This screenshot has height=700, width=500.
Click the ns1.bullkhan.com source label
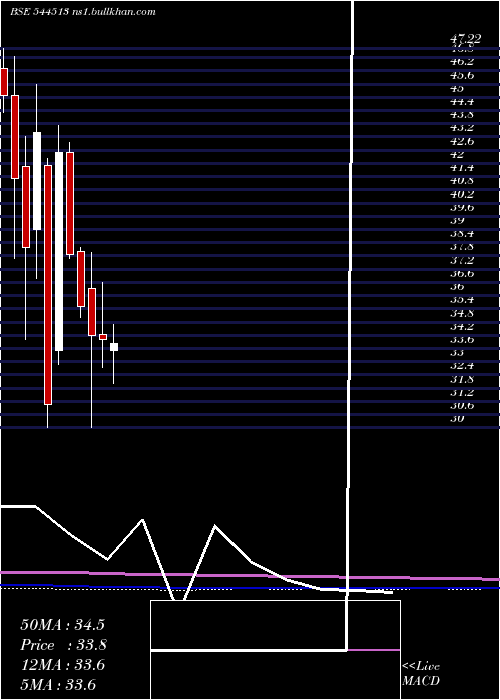pos(114,12)
